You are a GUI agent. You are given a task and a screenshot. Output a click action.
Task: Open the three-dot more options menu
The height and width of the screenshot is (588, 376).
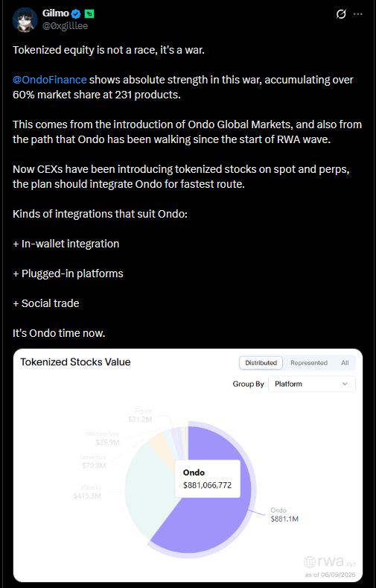click(x=358, y=14)
